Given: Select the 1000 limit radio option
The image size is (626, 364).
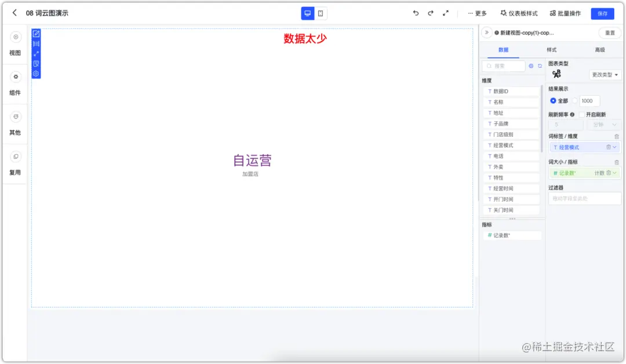Looking at the screenshot, I should pyautogui.click(x=574, y=100).
